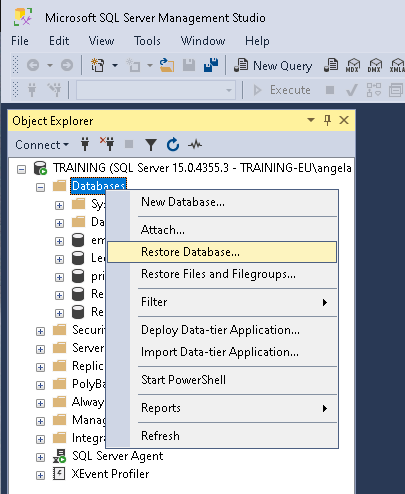The height and width of the screenshot is (494, 405).
Task: Choose Attach... from context menu
Action: (222, 230)
